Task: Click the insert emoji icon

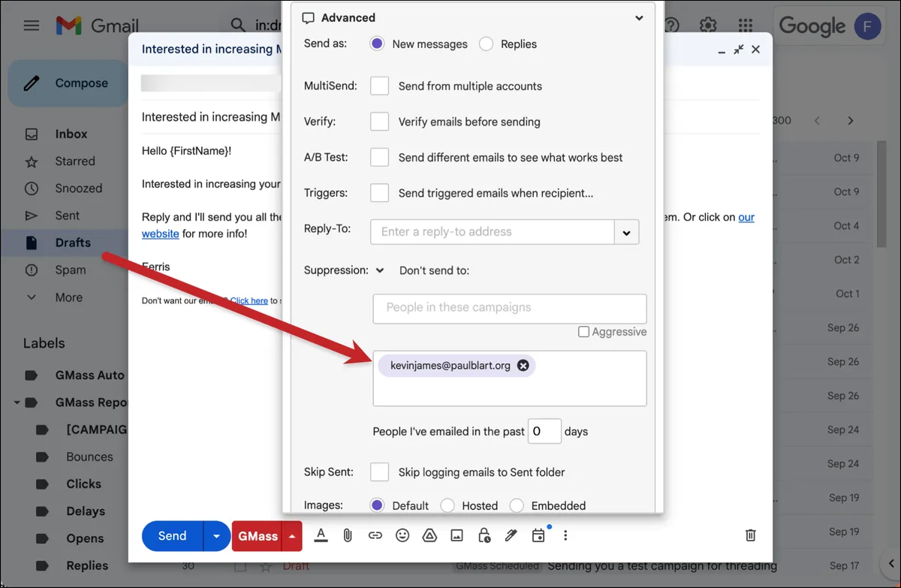Action: pyautogui.click(x=402, y=535)
